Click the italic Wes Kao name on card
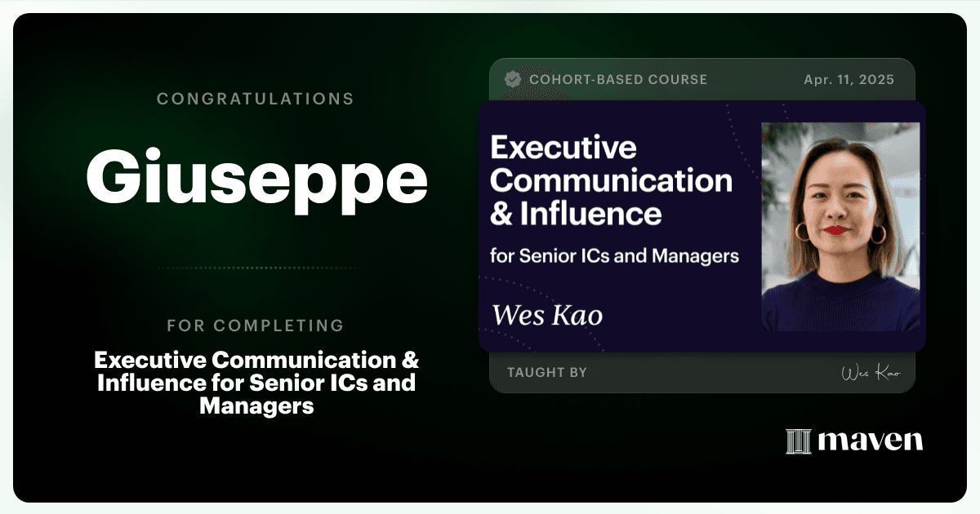980x514 pixels. click(547, 314)
